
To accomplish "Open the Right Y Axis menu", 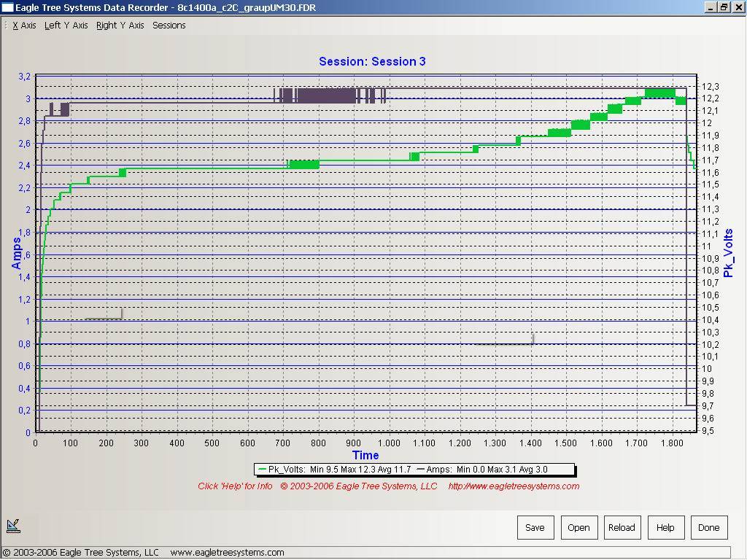I will (x=120, y=26).
